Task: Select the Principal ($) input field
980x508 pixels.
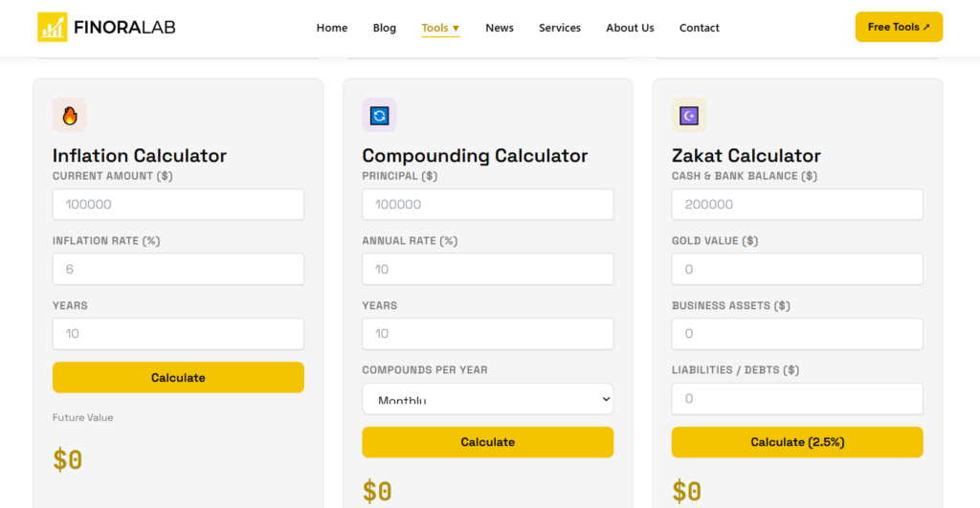Action: 487,205
